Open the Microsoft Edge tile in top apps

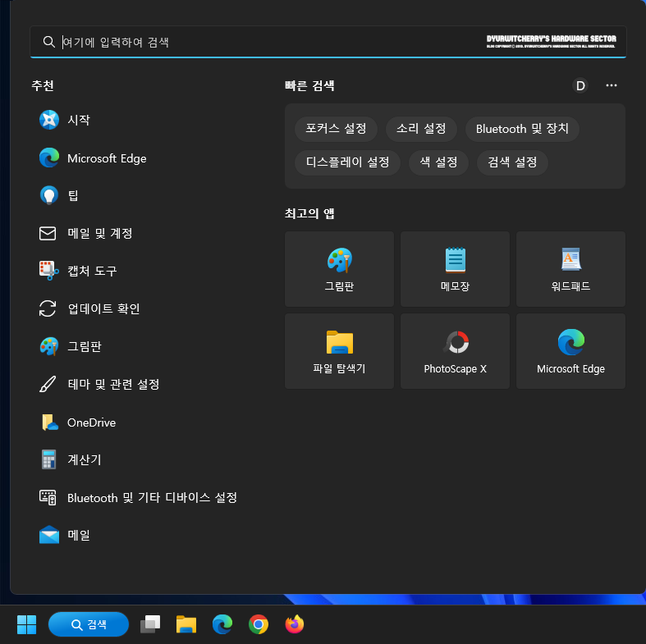click(x=570, y=351)
